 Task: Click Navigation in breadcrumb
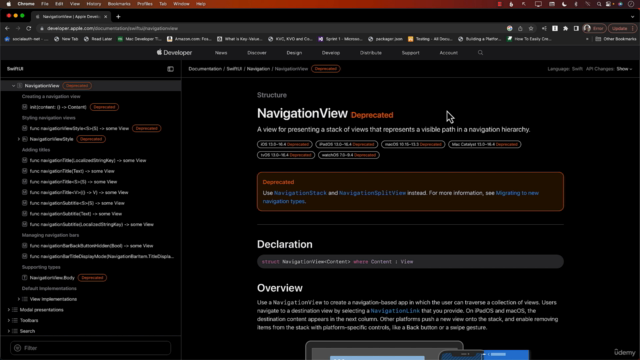[x=258, y=69]
